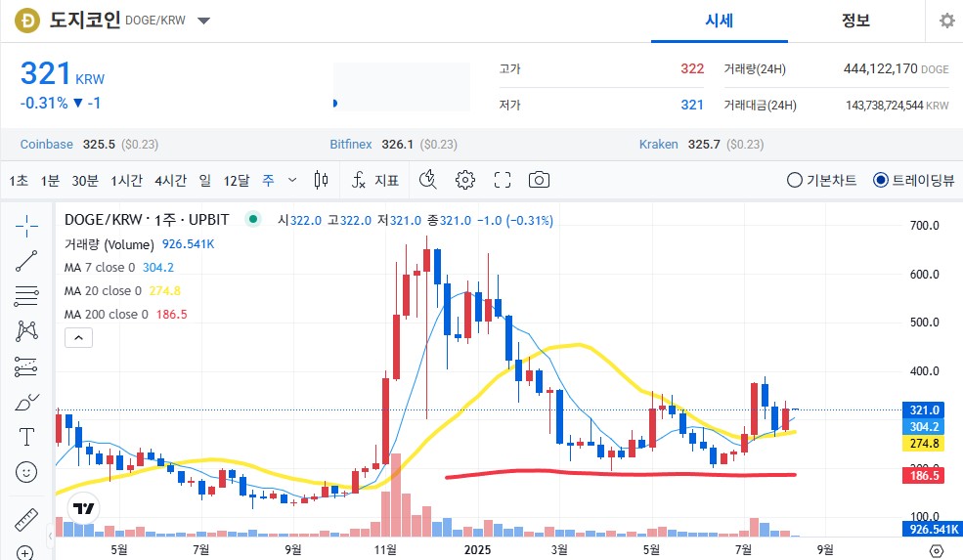This screenshot has height=560, width=963.
Task: Click the 143,738,724,544 KRW trade amount
Action: pos(897,105)
